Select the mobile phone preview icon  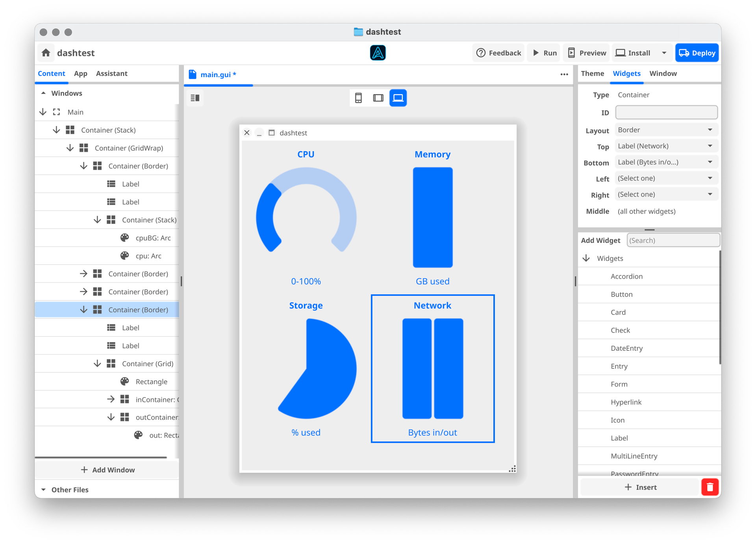(358, 98)
